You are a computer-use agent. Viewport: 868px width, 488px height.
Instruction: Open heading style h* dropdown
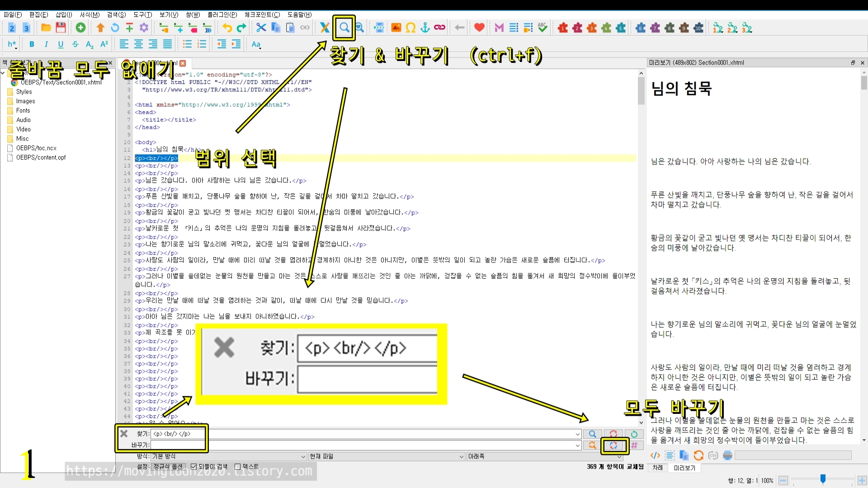pos(12,44)
